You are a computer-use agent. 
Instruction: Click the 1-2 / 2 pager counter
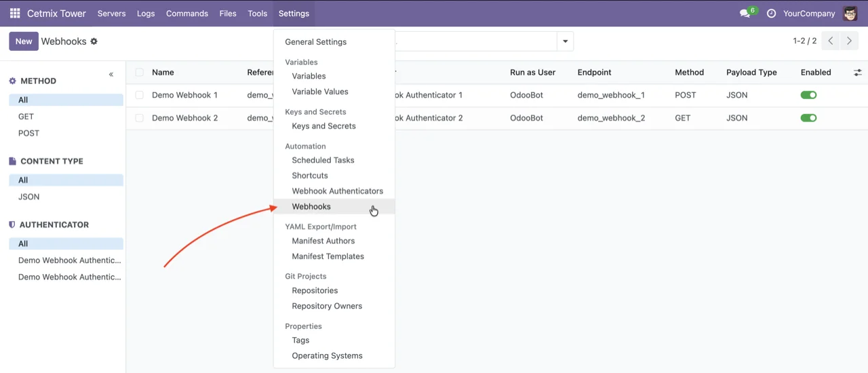pos(805,41)
